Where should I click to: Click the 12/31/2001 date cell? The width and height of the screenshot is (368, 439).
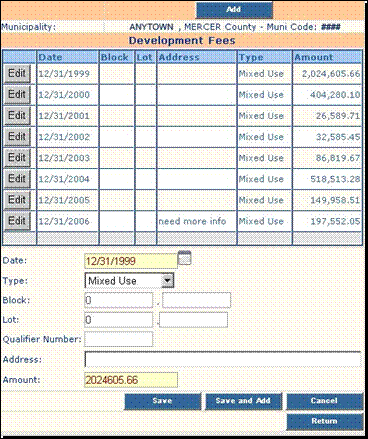click(67, 116)
